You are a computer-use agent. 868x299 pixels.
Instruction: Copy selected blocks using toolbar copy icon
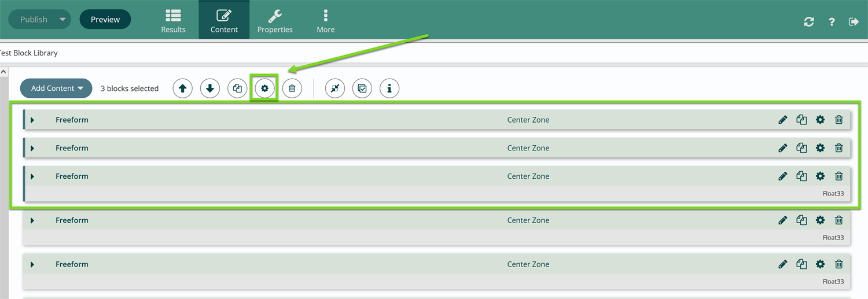(237, 88)
